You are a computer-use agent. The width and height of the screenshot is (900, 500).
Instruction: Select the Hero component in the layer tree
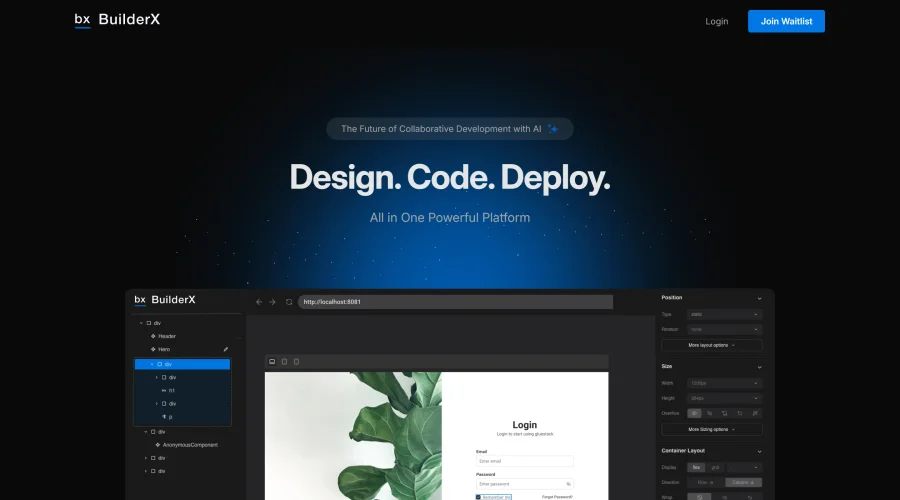pos(164,350)
